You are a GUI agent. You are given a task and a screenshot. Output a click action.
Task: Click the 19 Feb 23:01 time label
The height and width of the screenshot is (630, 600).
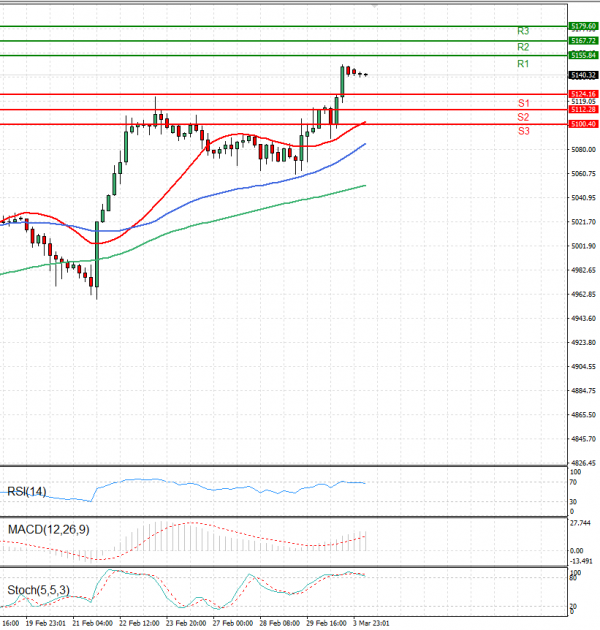(45, 623)
